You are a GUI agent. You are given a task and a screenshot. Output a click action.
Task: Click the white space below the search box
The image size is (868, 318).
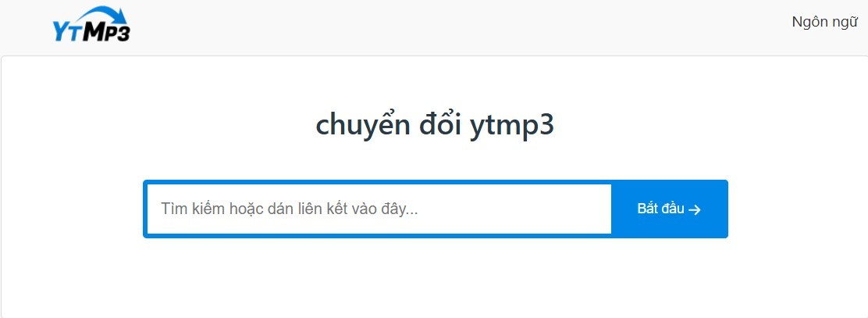[x=435, y=277]
